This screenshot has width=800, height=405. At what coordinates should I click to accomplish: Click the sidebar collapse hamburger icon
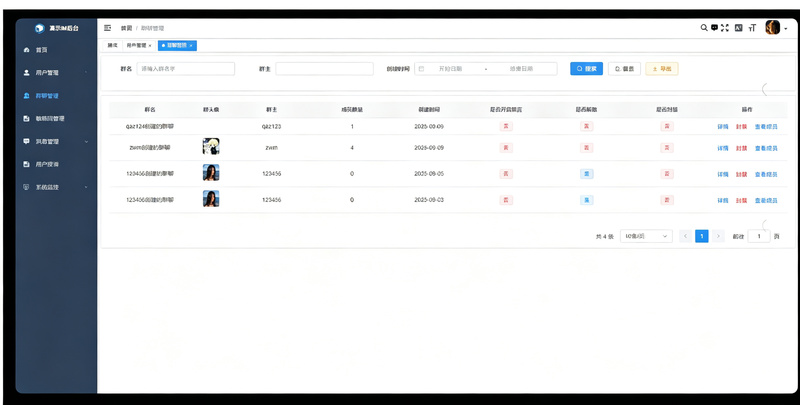click(108, 28)
